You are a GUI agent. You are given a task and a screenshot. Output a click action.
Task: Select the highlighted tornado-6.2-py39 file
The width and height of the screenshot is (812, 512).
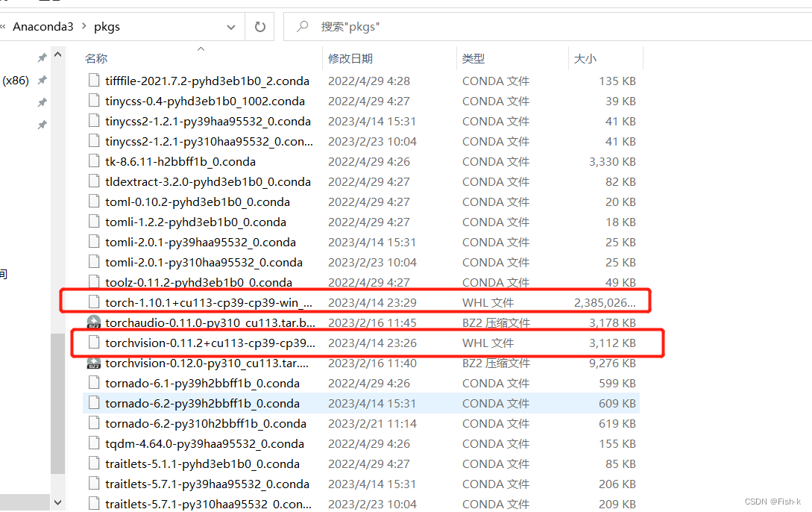click(201, 403)
